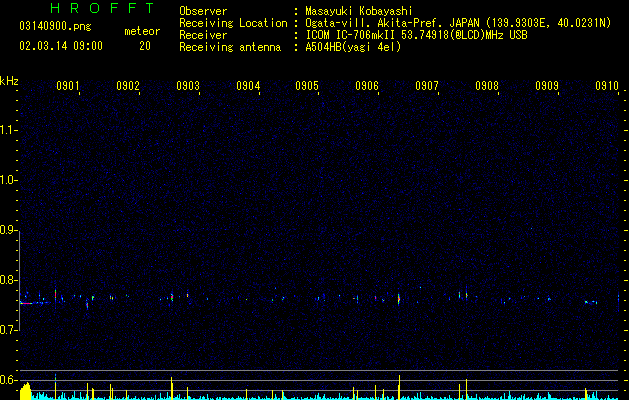
Task: Click the 'Observer' field label
Action: [x=203, y=11]
